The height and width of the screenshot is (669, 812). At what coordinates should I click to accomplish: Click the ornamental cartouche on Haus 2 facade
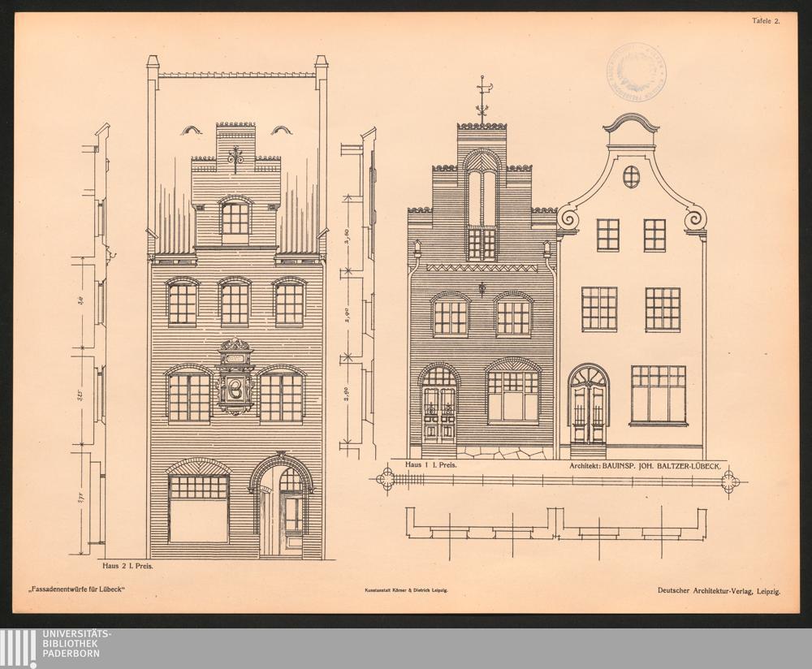(235, 377)
